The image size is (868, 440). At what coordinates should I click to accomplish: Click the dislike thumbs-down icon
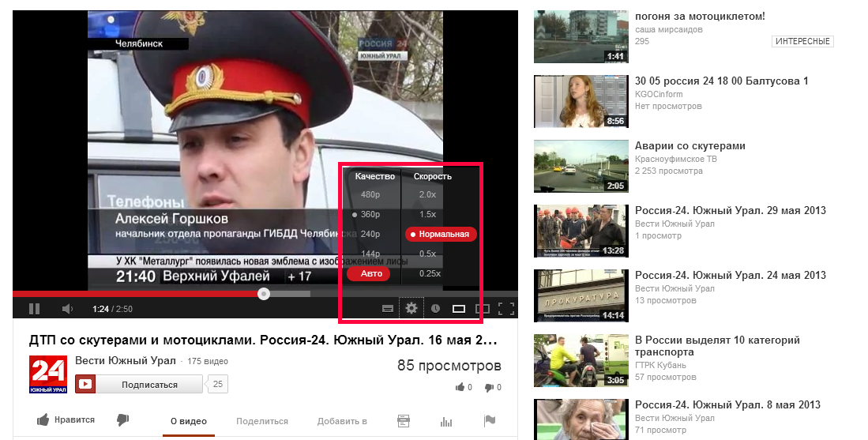coord(123,420)
